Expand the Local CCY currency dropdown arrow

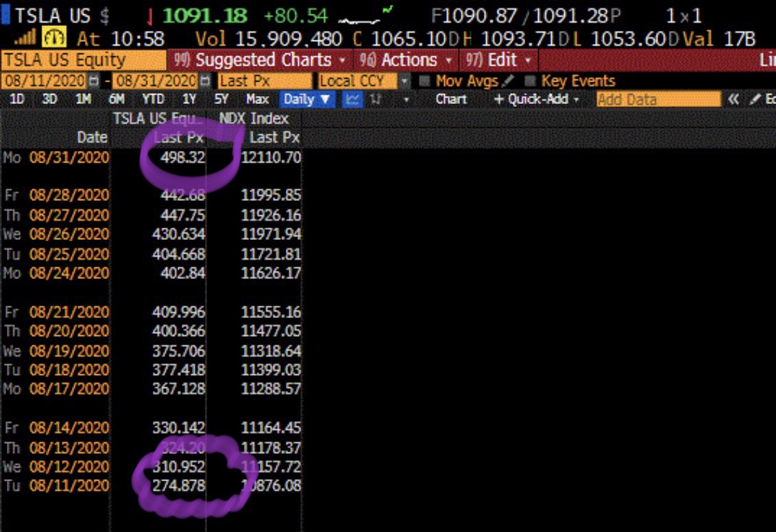[x=404, y=81]
